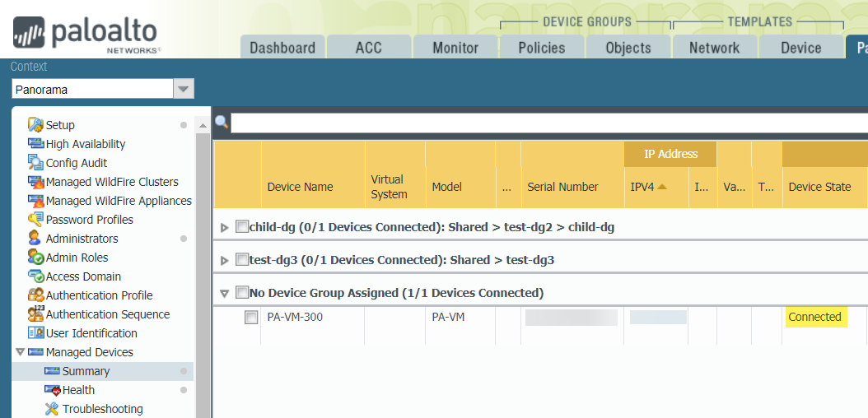868x418 pixels.
Task: Open the Authentication Sequence page
Action: pos(107,314)
